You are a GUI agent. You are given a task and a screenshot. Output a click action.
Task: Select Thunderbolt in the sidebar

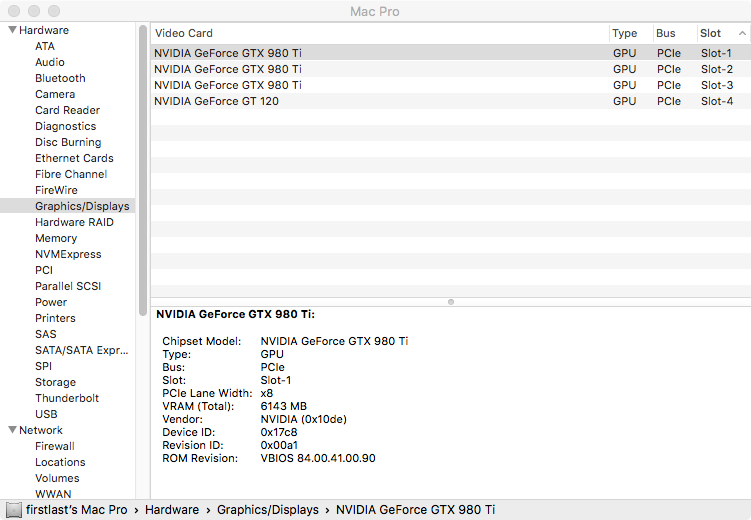point(67,398)
